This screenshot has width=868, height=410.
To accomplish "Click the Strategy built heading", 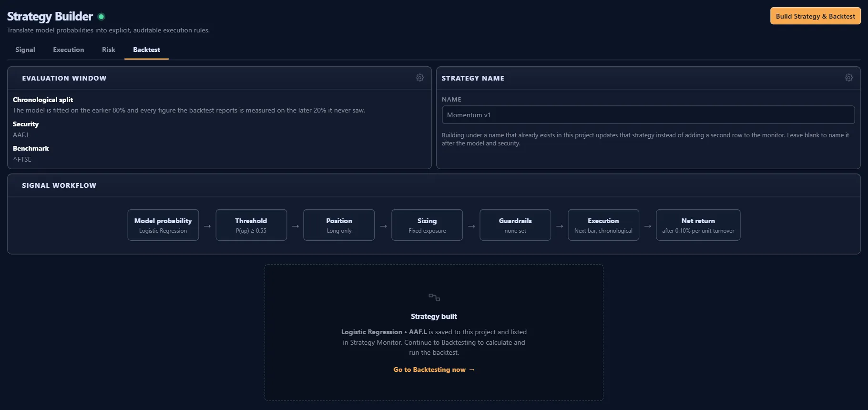I will point(434,317).
